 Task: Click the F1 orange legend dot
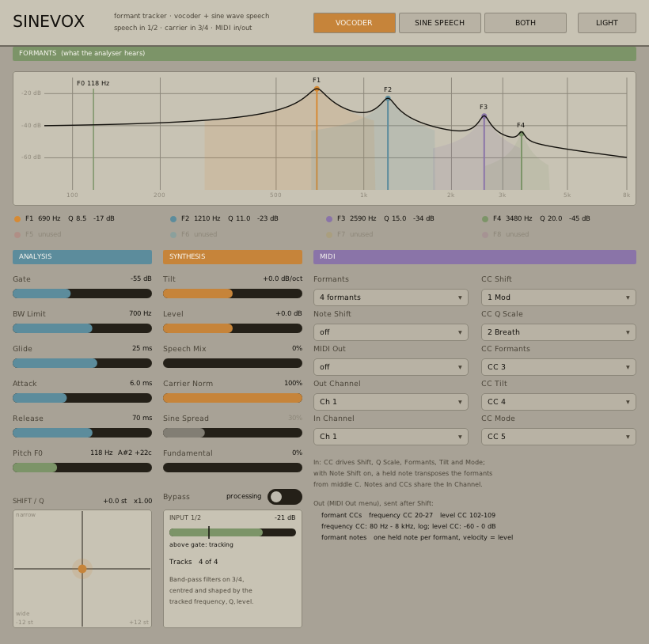[x=17, y=219]
